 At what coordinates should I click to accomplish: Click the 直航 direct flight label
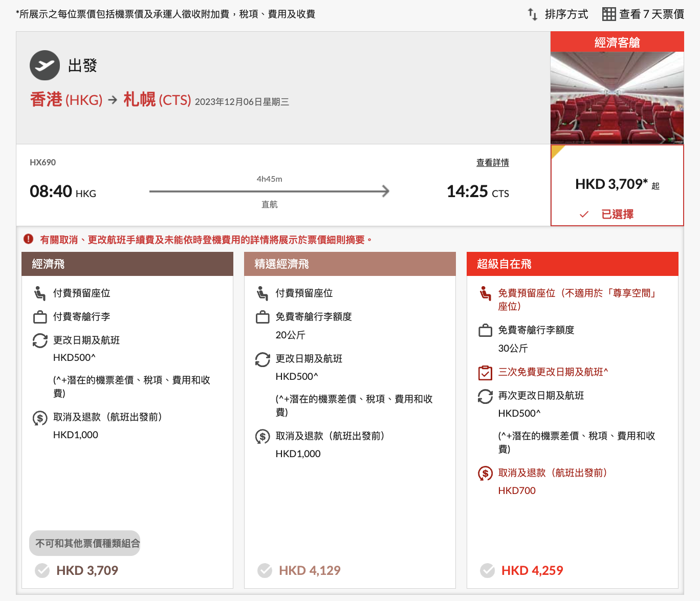(x=270, y=204)
